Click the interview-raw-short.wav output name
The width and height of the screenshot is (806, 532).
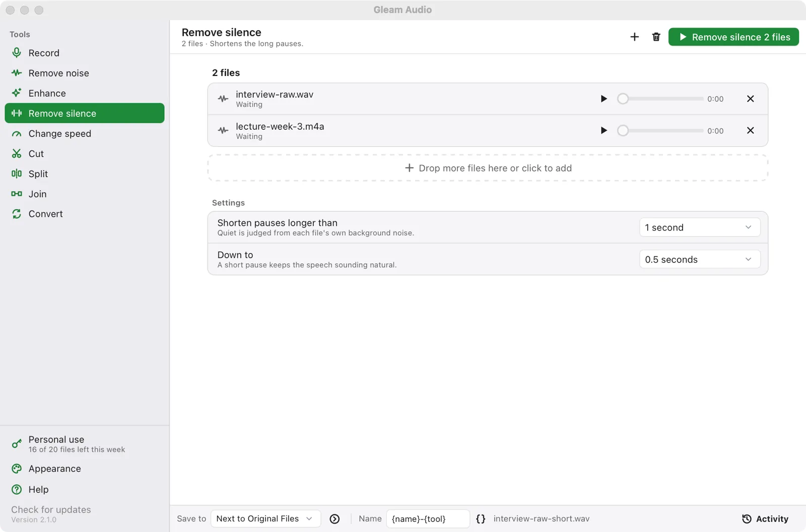[x=542, y=519]
